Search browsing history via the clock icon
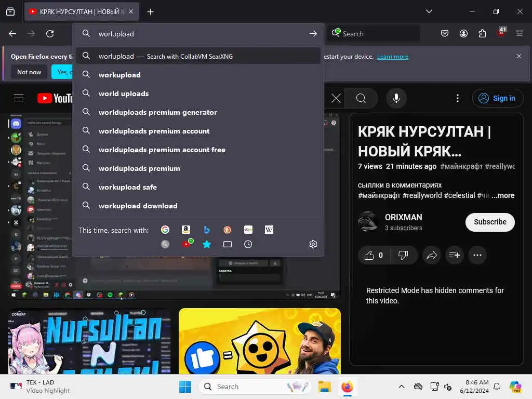This screenshot has width=532, height=399. 248,244
